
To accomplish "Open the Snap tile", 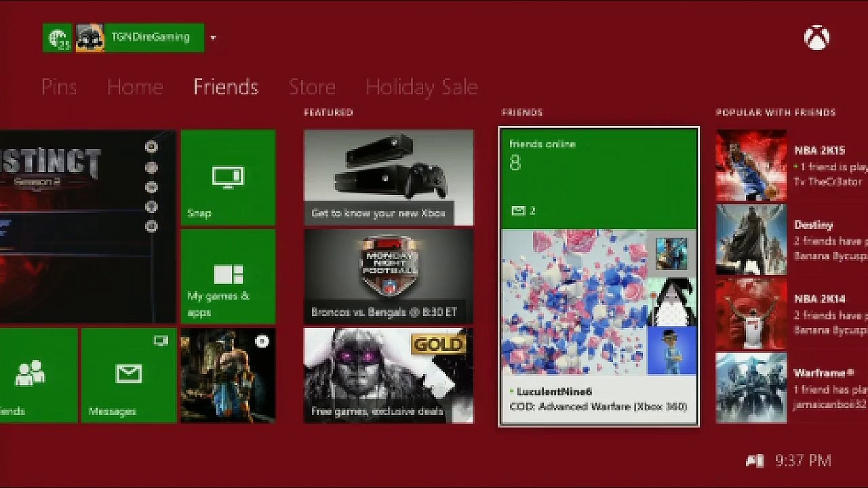I will point(228,178).
